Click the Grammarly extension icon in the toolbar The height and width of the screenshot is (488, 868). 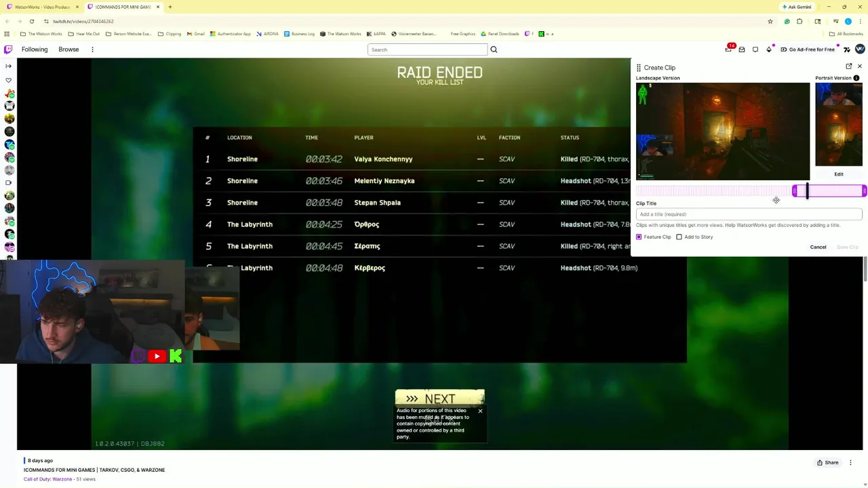[787, 21]
